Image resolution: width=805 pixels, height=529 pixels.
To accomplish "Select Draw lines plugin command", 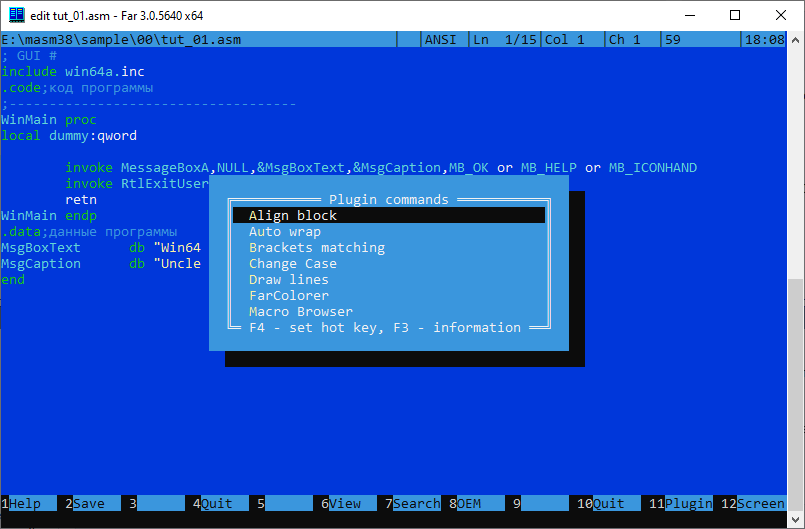I will point(288,280).
